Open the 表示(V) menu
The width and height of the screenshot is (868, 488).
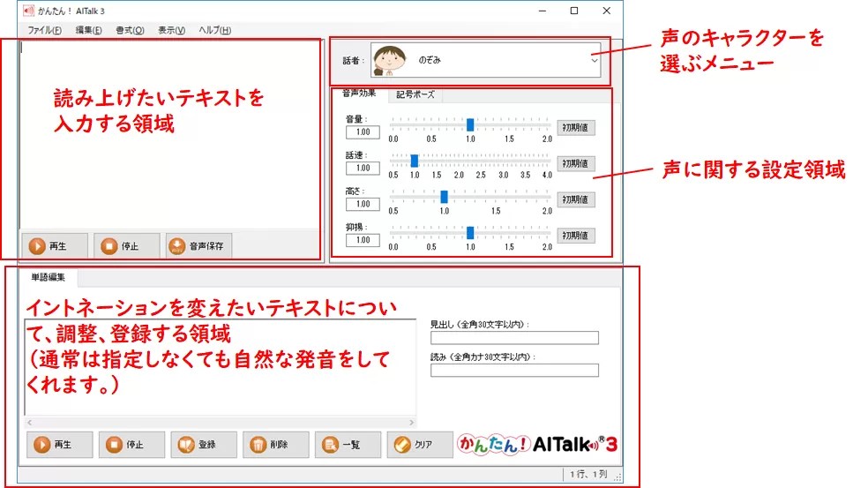171,30
